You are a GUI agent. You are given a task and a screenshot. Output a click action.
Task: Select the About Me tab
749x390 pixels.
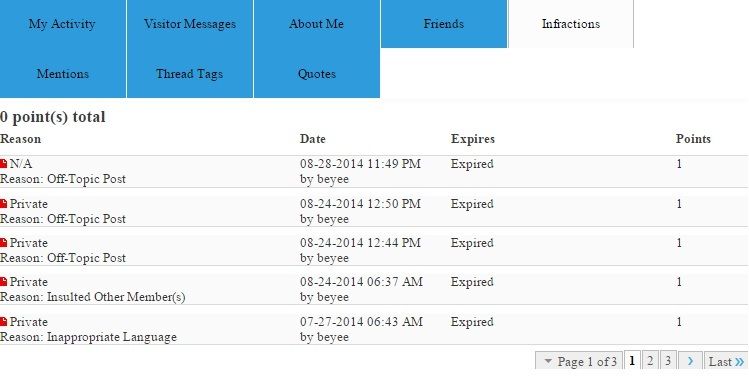(317, 24)
